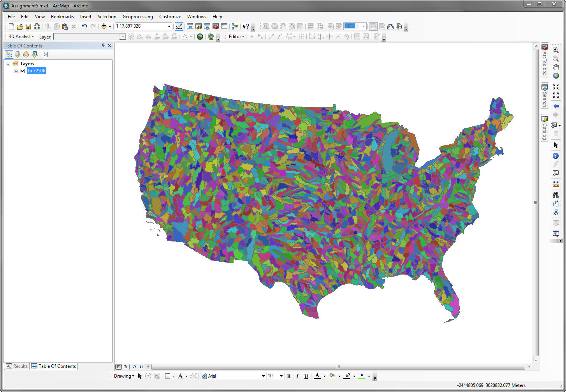The width and height of the screenshot is (566, 392).
Task: Switch to the Results tab
Action: (x=17, y=366)
